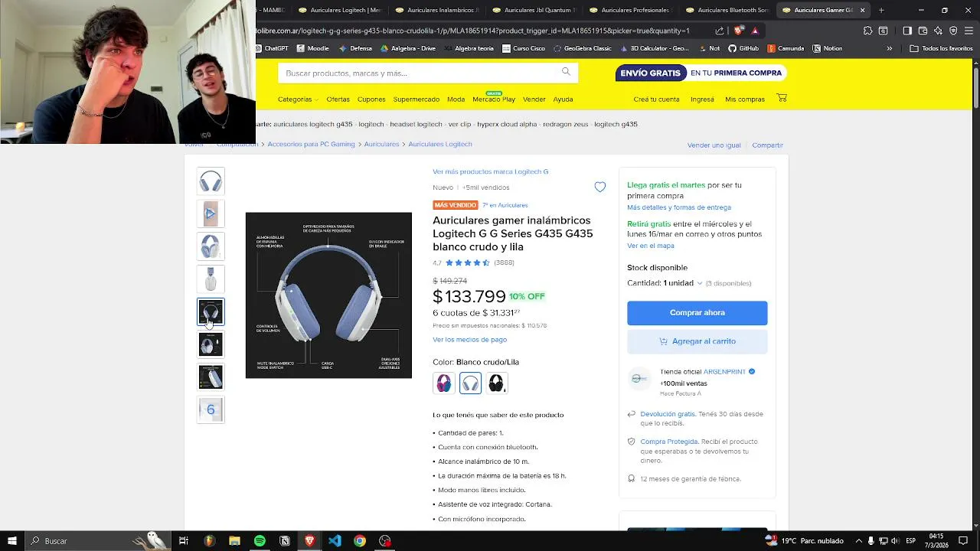Toggle the browser sidebar icon

pos(907,31)
